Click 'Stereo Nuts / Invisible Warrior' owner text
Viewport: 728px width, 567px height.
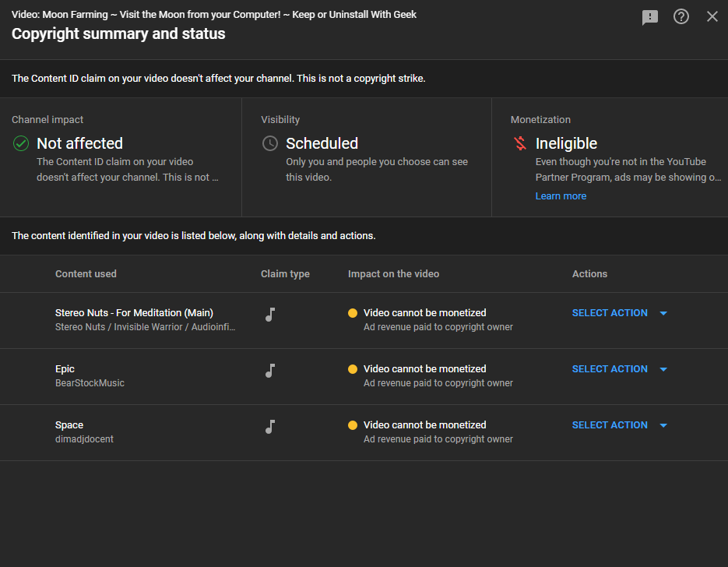(x=145, y=327)
